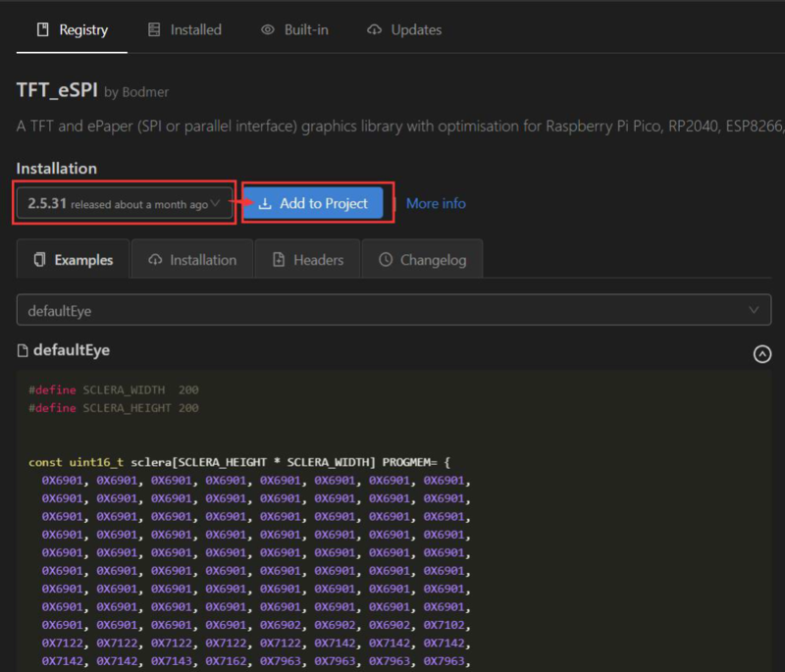Switch to the Installed tab
The image size is (785, 672).
184,30
